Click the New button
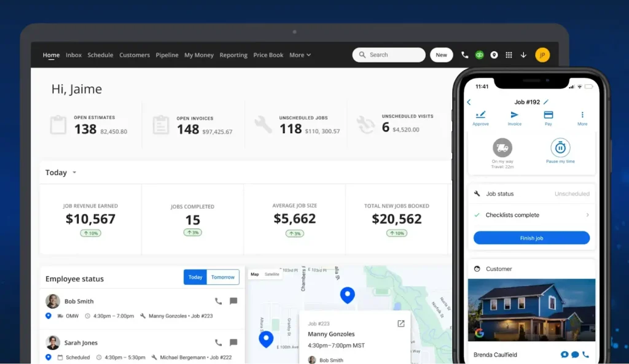The height and width of the screenshot is (364, 629). tap(441, 55)
